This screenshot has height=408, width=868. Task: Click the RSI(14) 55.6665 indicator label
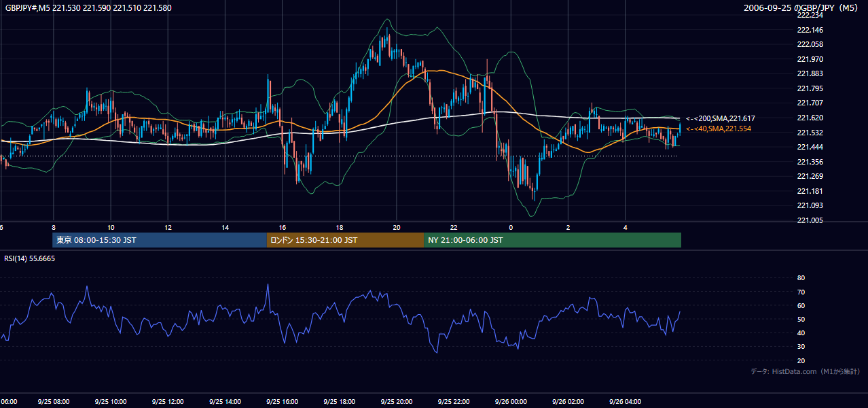pos(30,258)
